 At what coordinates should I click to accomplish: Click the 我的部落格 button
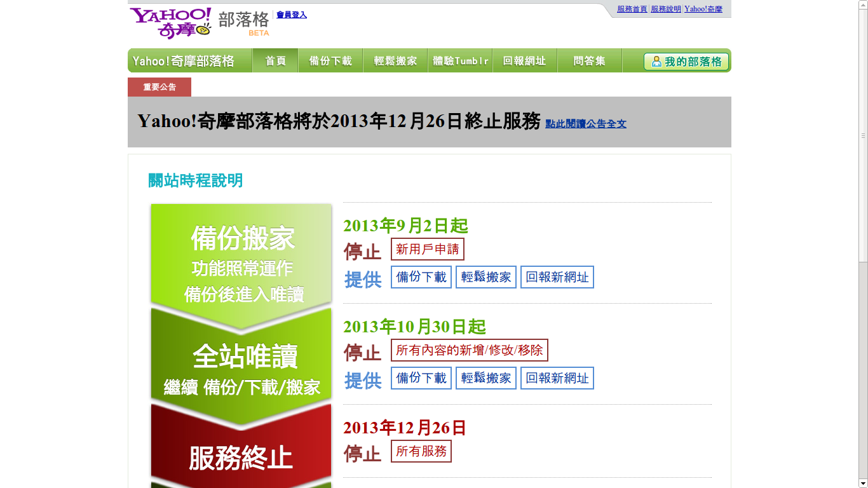point(686,62)
